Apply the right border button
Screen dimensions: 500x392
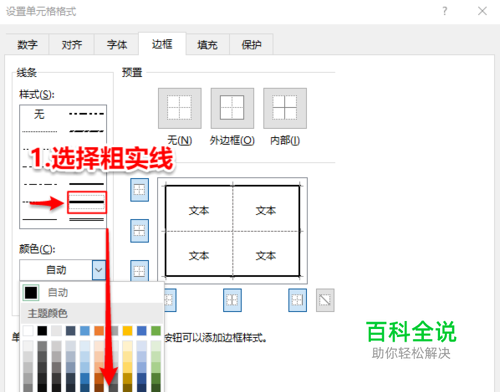coord(297,300)
